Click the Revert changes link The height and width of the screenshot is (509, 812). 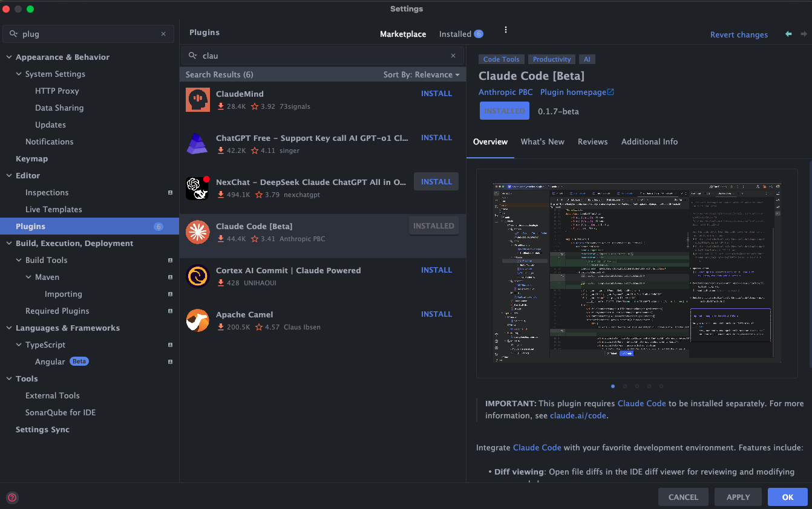coord(739,34)
